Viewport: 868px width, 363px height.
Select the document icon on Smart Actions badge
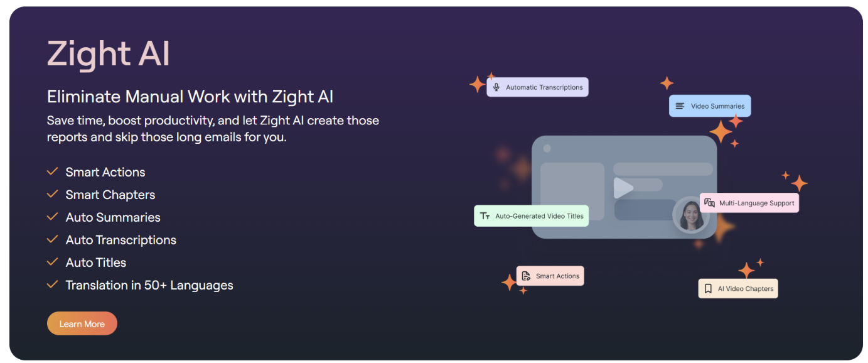pos(525,275)
